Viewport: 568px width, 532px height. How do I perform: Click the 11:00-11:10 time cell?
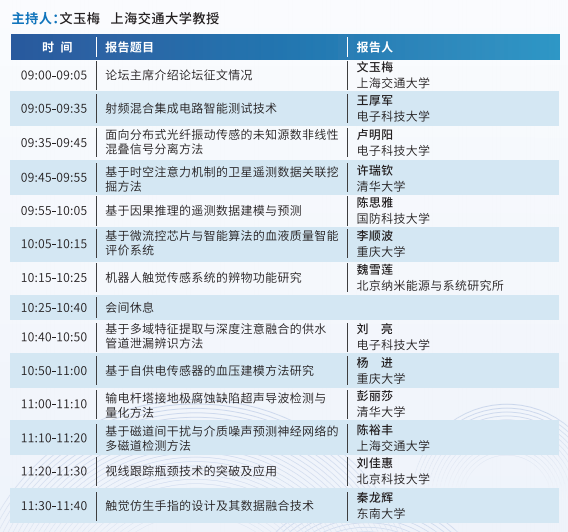[54, 404]
